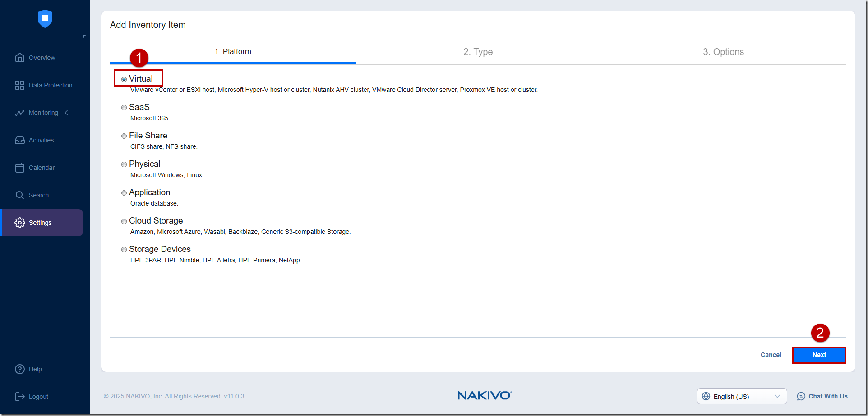868x416 pixels.
Task: Click the chat bubble icon
Action: [801, 396]
